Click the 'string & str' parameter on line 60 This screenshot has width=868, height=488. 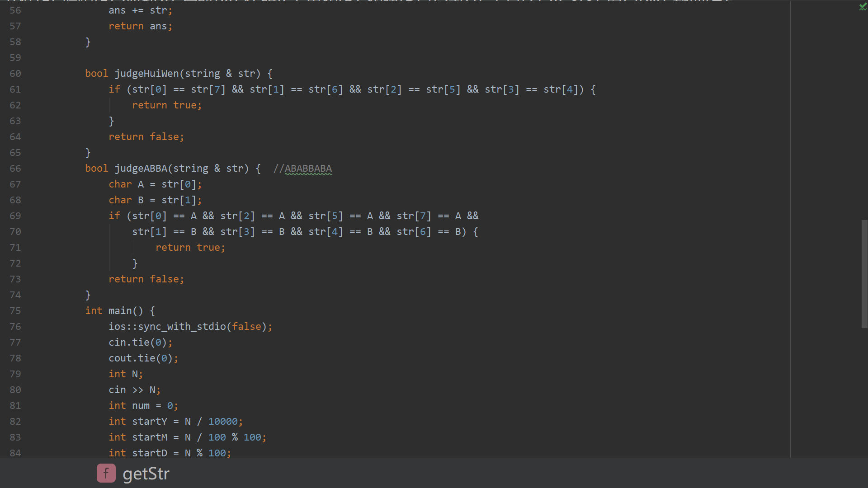click(x=220, y=74)
